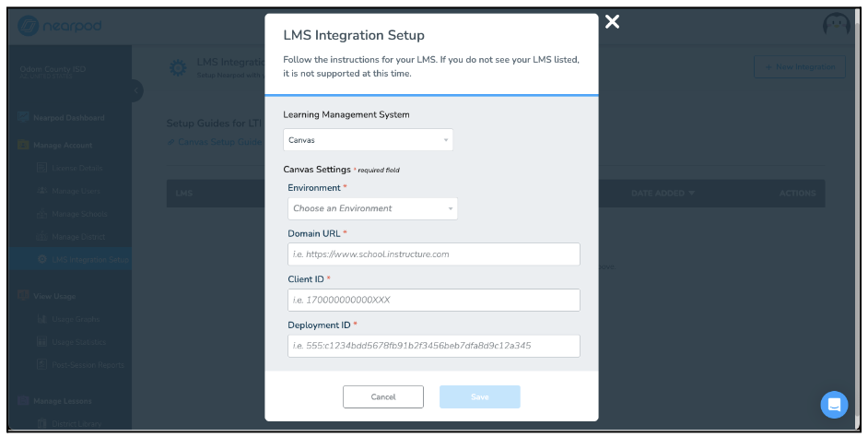Open Manage Lessons section in sidebar
Image resolution: width=868 pixels, height=437 pixels.
63,402
